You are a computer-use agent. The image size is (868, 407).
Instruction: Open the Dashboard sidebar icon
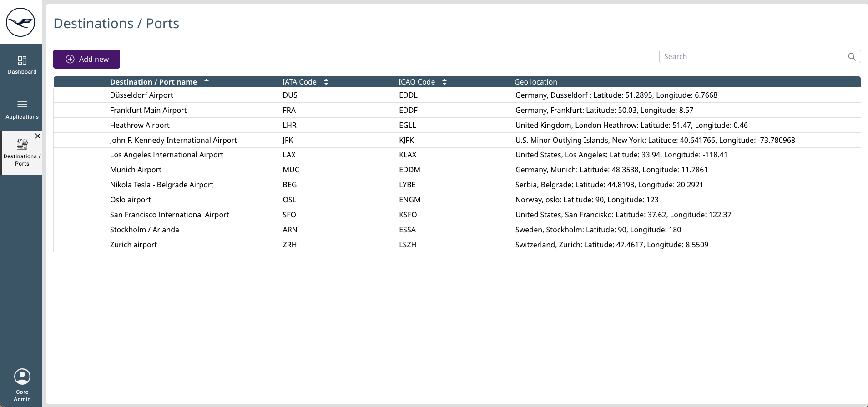pos(22,60)
